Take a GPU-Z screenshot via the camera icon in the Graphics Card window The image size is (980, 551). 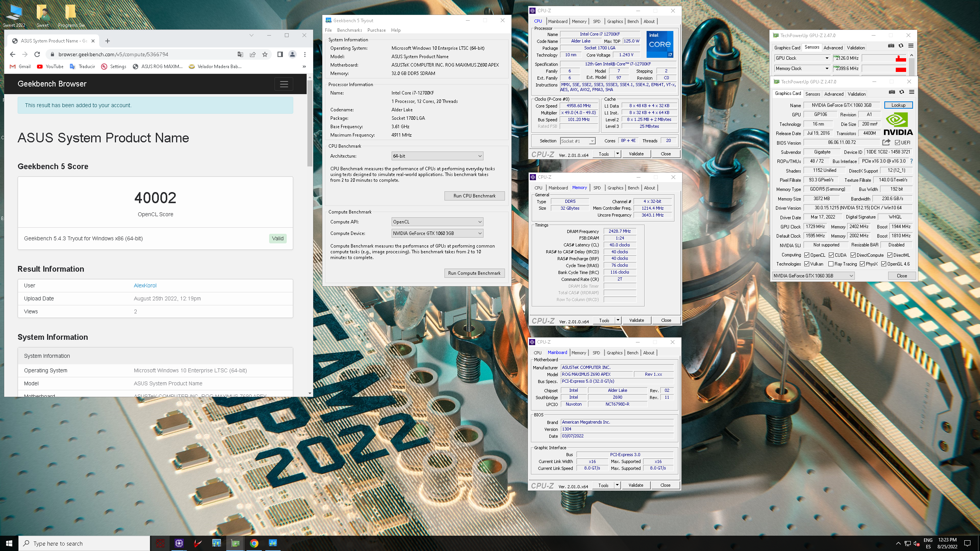point(892,92)
